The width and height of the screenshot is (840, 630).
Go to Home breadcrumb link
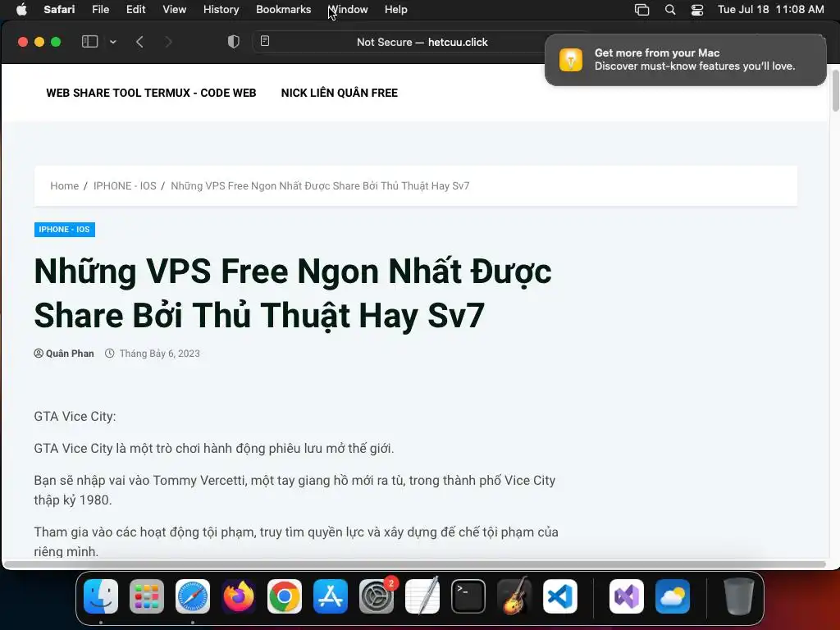click(64, 186)
